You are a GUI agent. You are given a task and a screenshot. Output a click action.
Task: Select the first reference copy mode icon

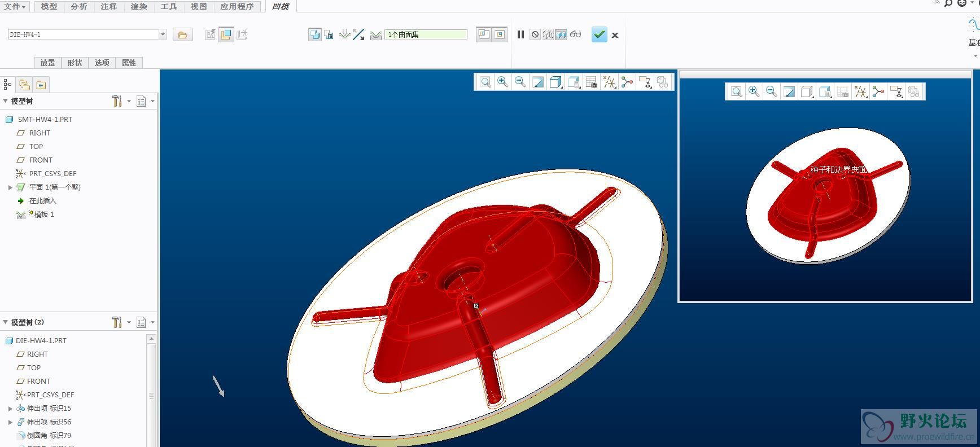210,34
